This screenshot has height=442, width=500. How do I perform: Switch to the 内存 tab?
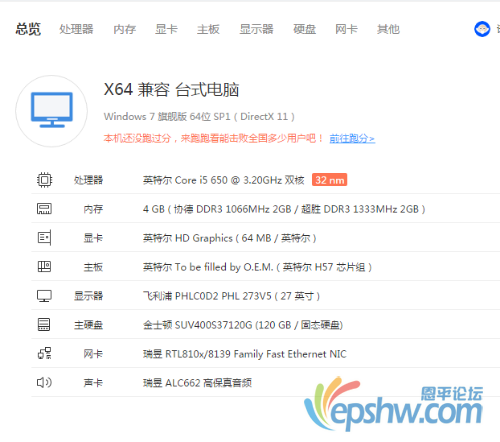coord(125,29)
